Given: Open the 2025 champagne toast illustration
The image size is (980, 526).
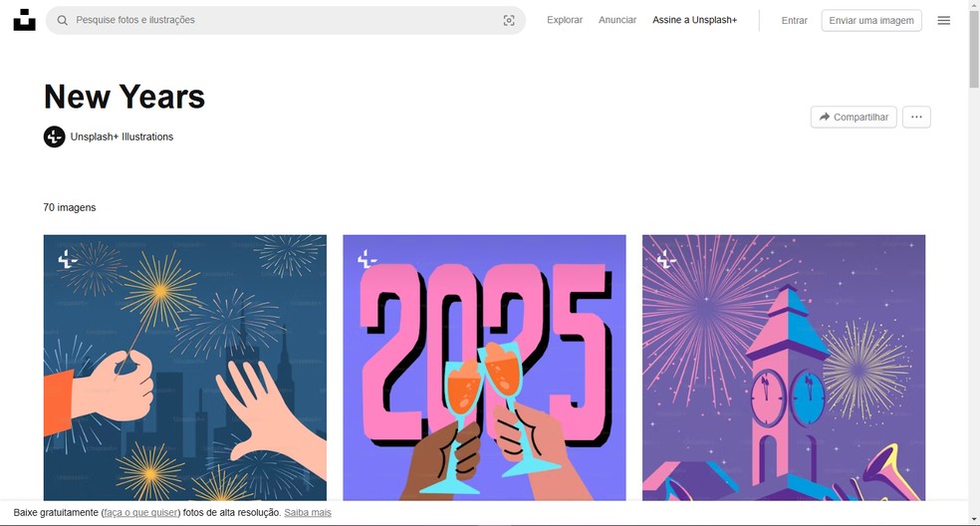Looking at the screenshot, I should coord(484,368).
